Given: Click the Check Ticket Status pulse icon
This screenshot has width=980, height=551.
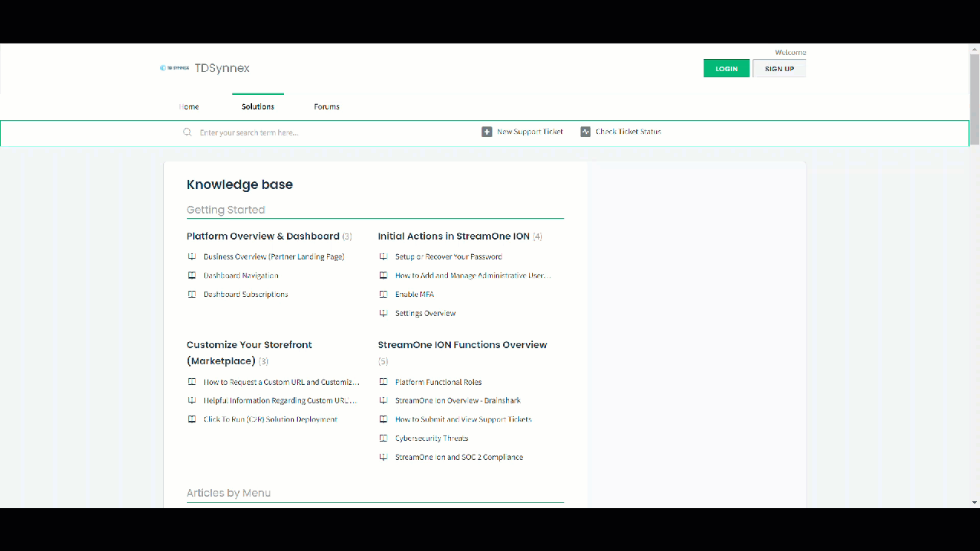Looking at the screenshot, I should point(586,132).
